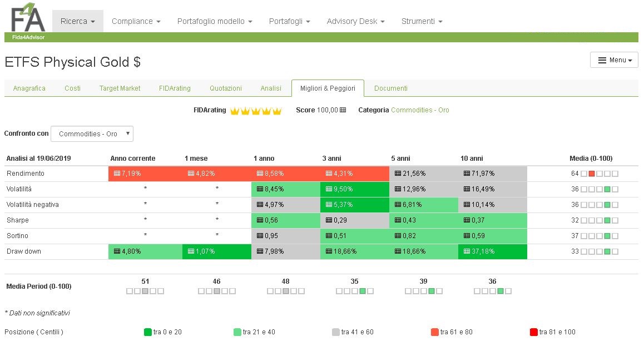Click the Draw down media 33 indicator
This screenshot has width=644, height=341.
(600, 252)
